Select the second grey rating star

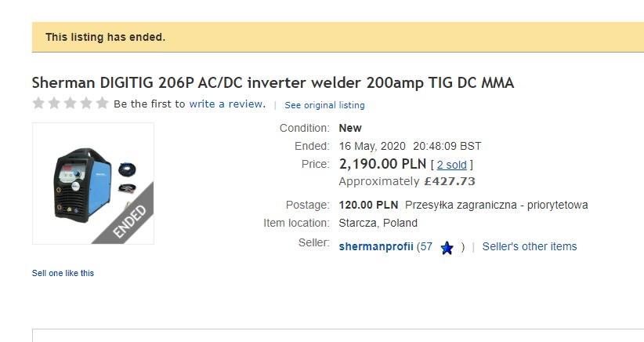[55, 104]
